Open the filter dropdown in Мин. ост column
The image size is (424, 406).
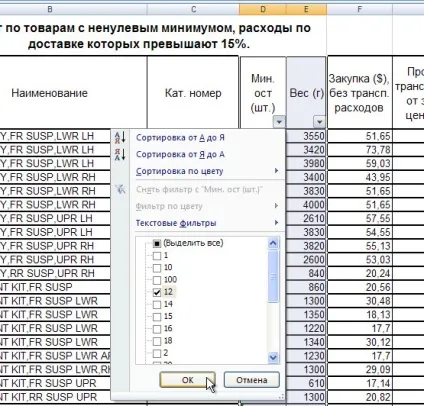279,122
